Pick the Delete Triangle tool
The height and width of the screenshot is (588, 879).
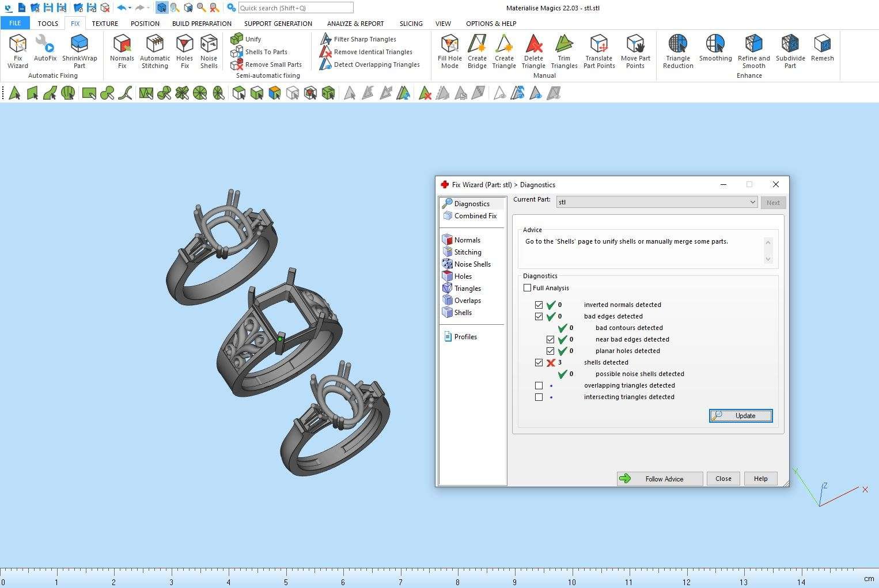533,51
